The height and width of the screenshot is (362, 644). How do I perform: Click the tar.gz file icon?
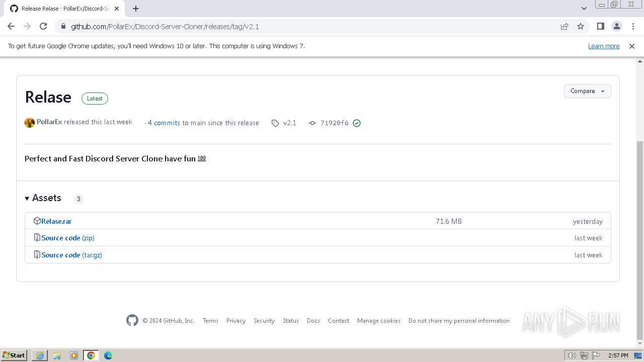pos(37,254)
